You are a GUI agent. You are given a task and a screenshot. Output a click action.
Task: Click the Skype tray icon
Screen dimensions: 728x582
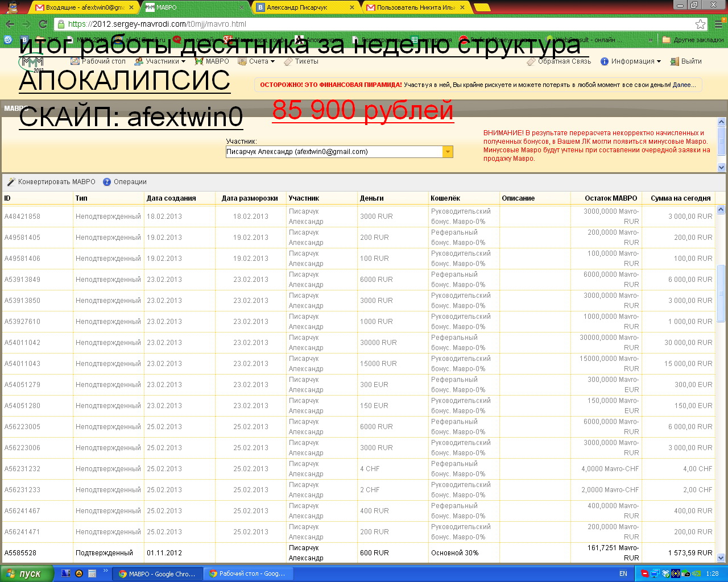(645, 573)
